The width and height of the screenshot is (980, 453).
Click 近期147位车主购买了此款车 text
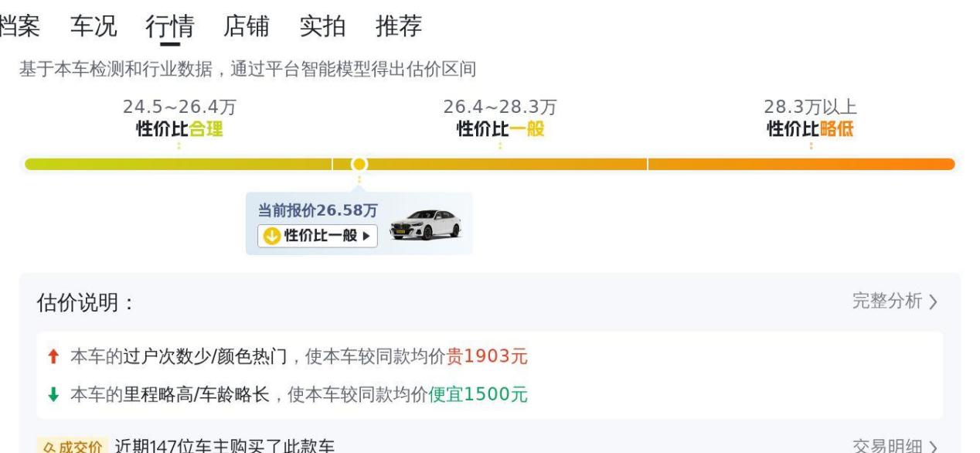coord(225,446)
